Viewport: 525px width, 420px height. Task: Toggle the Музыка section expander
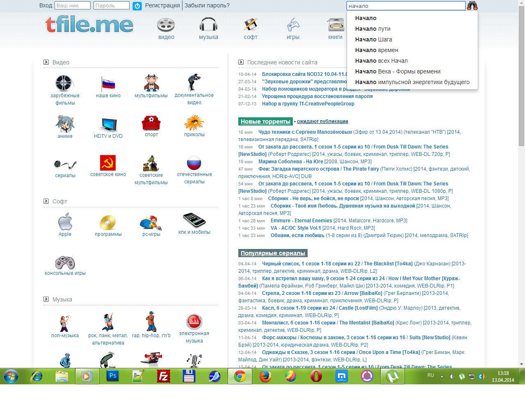click(x=46, y=299)
